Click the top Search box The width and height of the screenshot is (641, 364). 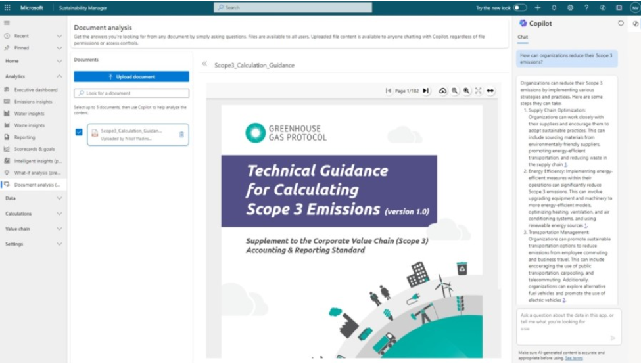pos(293,7)
